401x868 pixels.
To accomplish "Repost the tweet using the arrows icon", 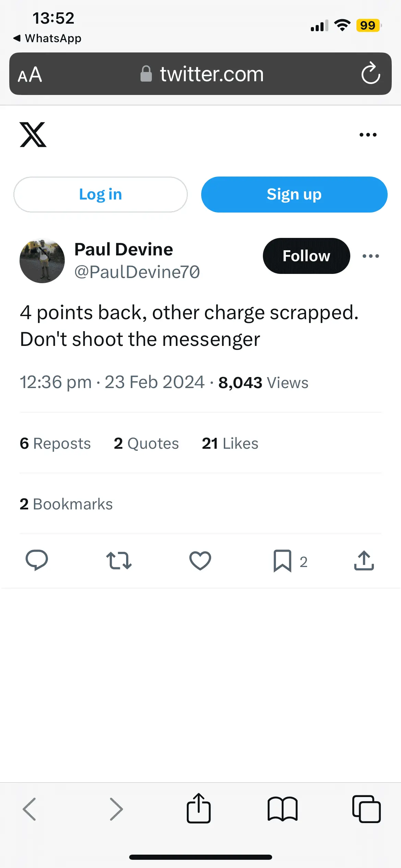I will coord(119,560).
